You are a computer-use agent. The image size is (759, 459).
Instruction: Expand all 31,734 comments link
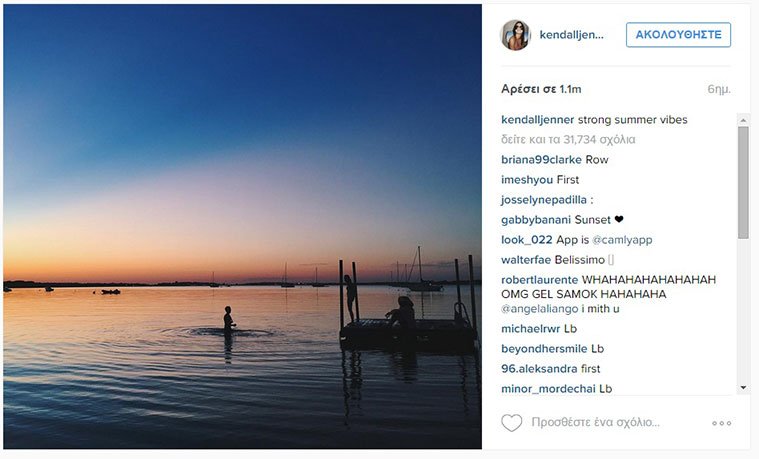tap(568, 140)
